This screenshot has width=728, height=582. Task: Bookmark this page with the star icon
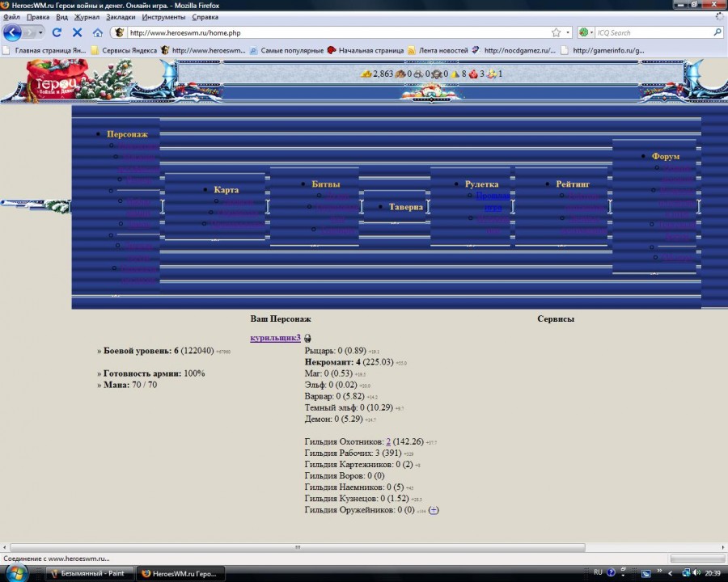[x=557, y=32]
